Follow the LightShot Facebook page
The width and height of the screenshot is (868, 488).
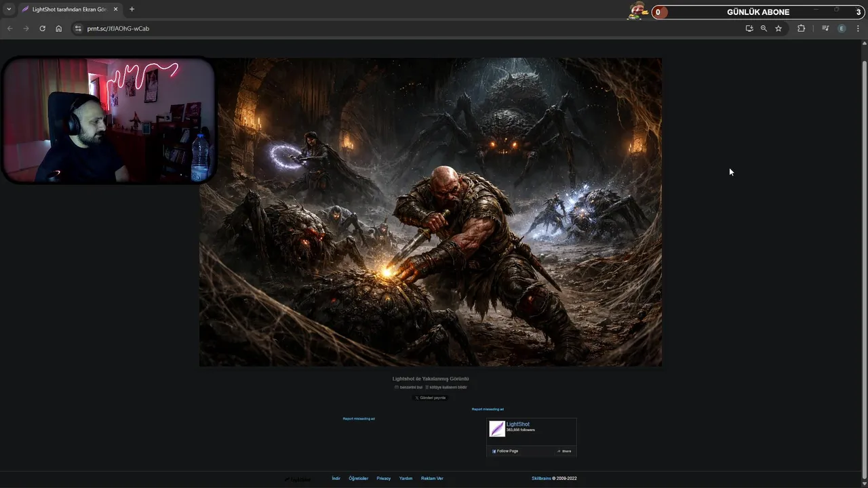(x=505, y=451)
